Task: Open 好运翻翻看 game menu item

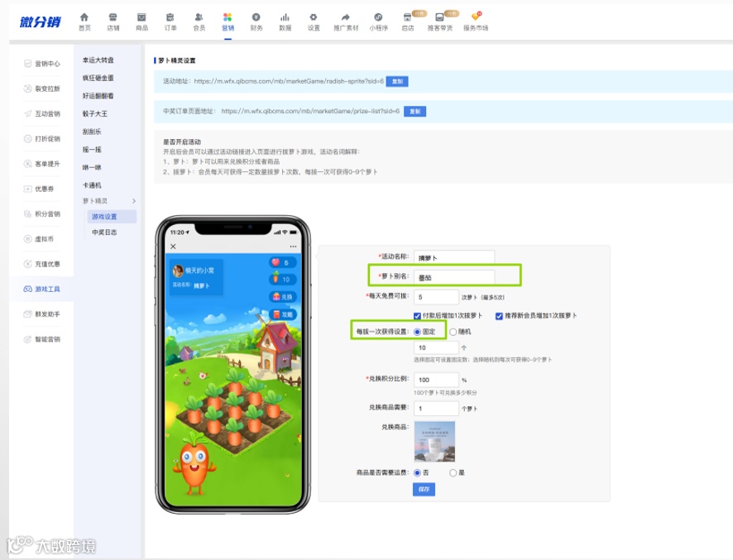Action: point(98,96)
